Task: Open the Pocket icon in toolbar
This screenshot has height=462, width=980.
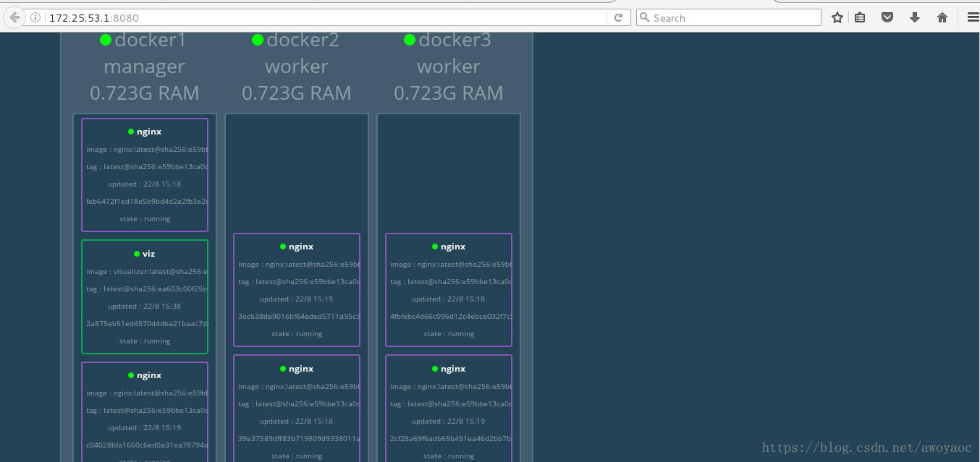Action: tap(887, 18)
